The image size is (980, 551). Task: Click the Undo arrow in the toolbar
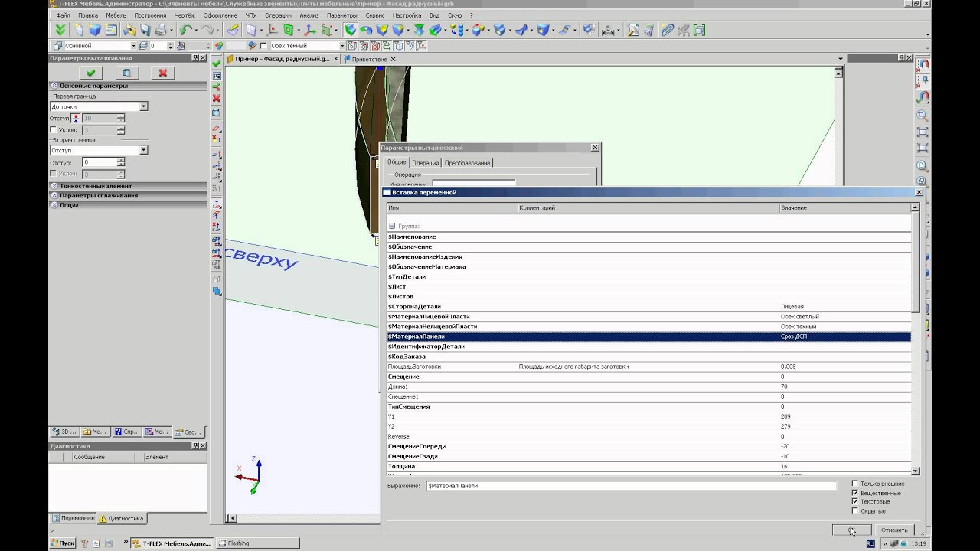click(x=185, y=31)
